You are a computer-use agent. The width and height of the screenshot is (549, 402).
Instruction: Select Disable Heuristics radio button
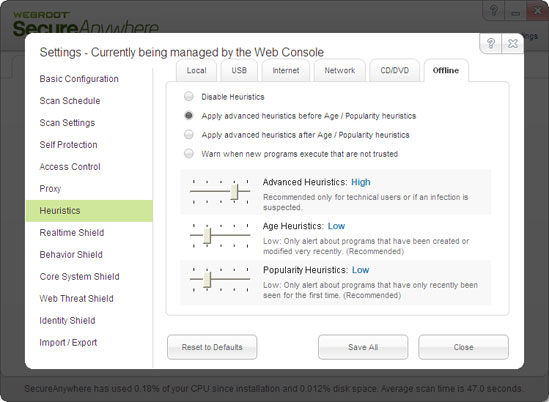pos(189,96)
